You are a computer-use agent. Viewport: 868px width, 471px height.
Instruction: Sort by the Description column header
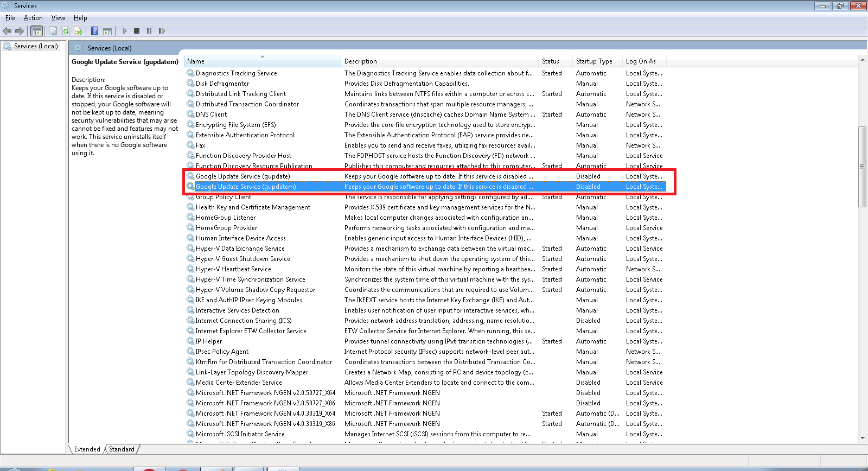tap(440, 61)
